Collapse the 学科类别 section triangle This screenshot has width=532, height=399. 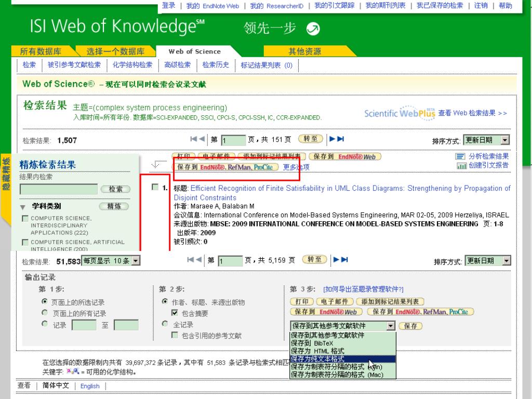[x=23, y=207]
